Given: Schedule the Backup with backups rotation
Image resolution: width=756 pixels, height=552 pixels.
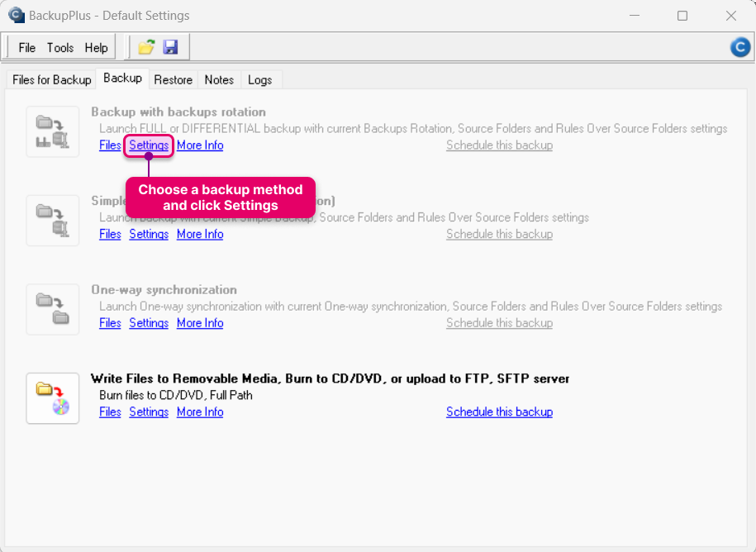Looking at the screenshot, I should pos(500,145).
